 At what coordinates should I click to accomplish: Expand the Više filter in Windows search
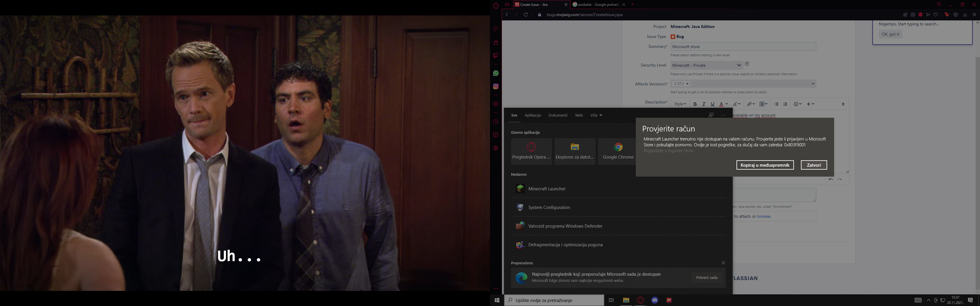(x=596, y=115)
